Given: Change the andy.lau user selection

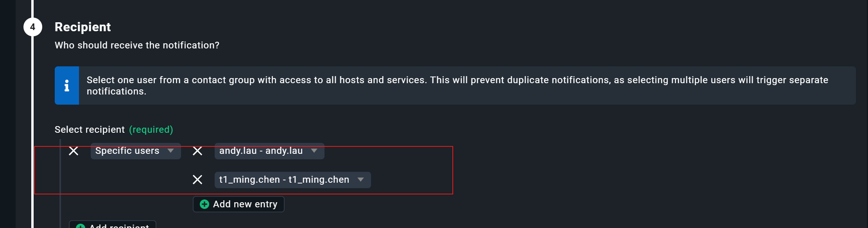Looking at the screenshot, I should pos(261,151).
